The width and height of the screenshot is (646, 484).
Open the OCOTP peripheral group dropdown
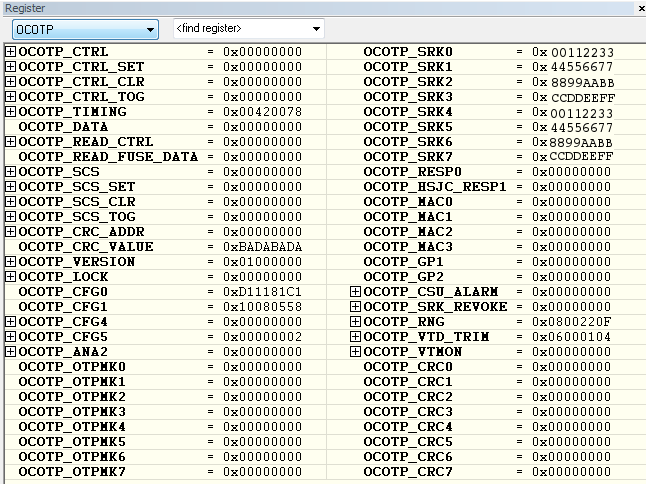click(85, 30)
